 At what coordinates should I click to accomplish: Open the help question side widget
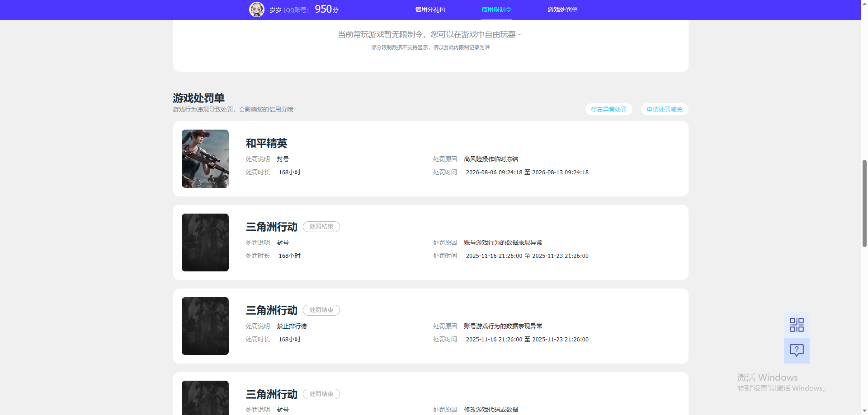[x=797, y=350]
